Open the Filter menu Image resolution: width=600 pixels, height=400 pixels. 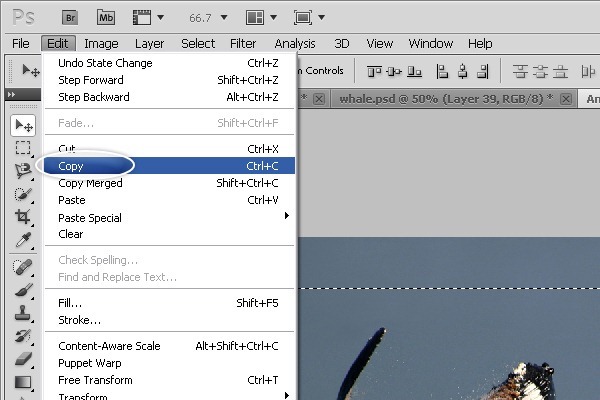click(x=243, y=44)
